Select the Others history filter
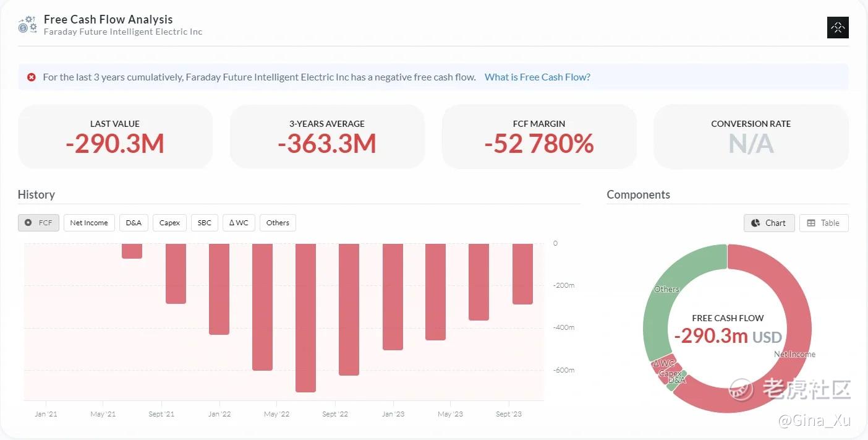Viewport: 868px width, 440px height. [278, 223]
